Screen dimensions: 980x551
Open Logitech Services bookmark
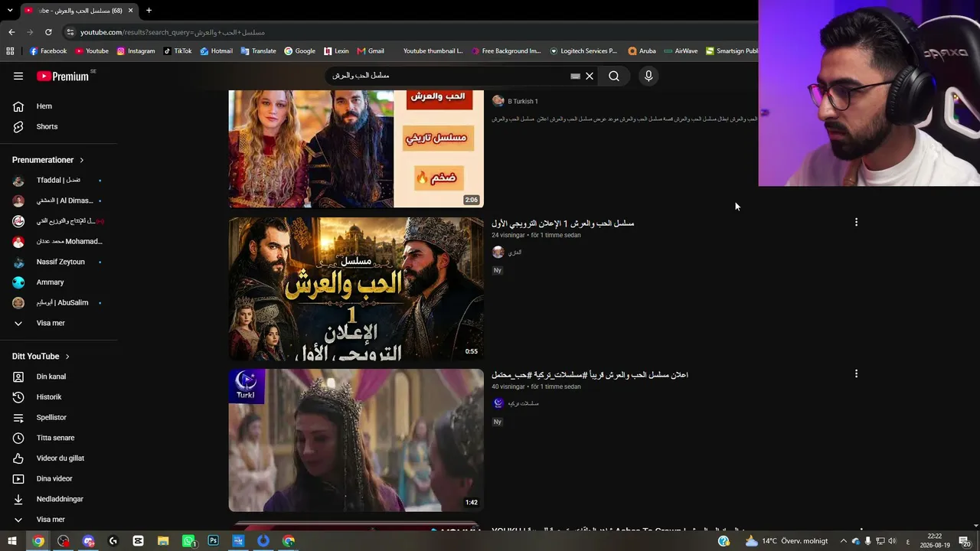pos(583,51)
